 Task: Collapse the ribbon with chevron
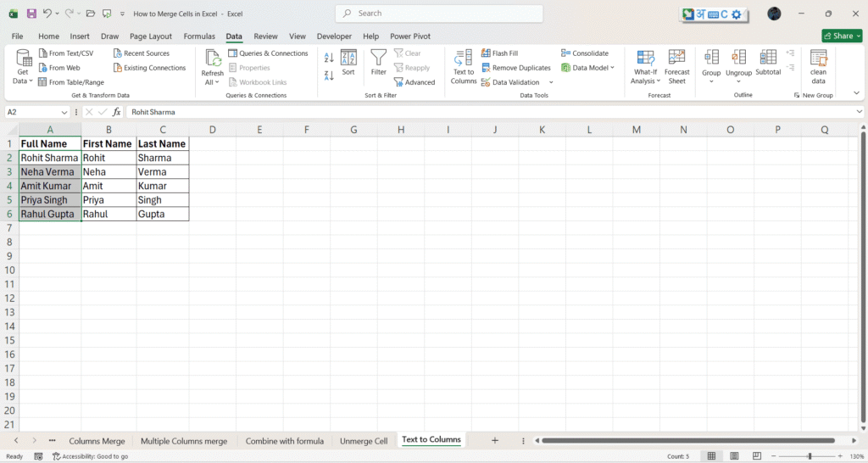pyautogui.click(x=856, y=93)
